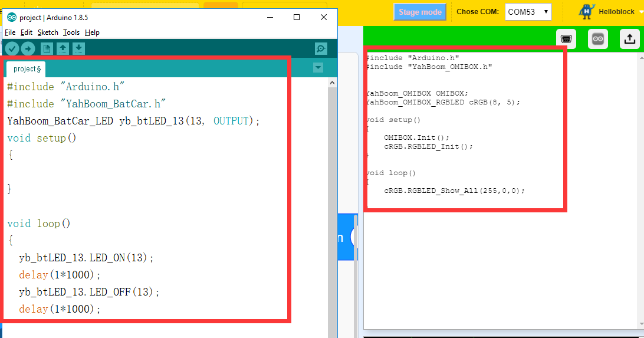644x338 pixels.
Task: Click the scroll-up arrow of Arduino editor scrollbar
Action: [332, 83]
